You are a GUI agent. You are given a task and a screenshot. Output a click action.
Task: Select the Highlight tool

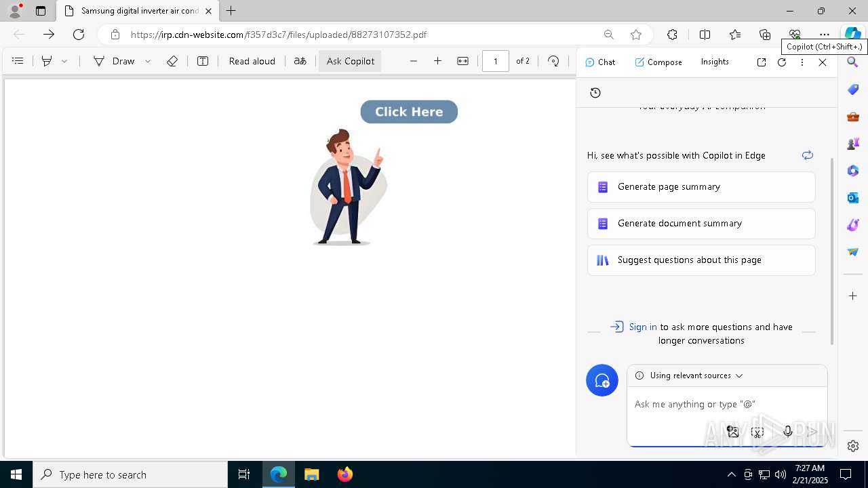coord(47,61)
